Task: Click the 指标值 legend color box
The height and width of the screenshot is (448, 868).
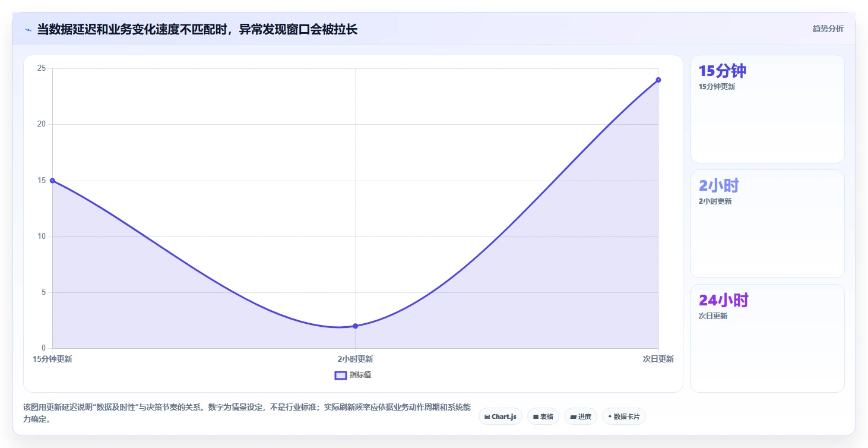Action: 341,375
